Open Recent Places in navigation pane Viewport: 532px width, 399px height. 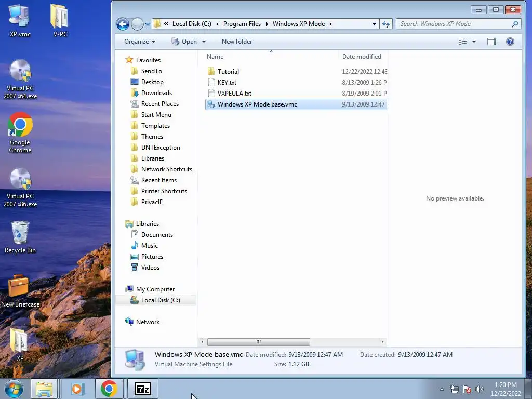(x=160, y=103)
